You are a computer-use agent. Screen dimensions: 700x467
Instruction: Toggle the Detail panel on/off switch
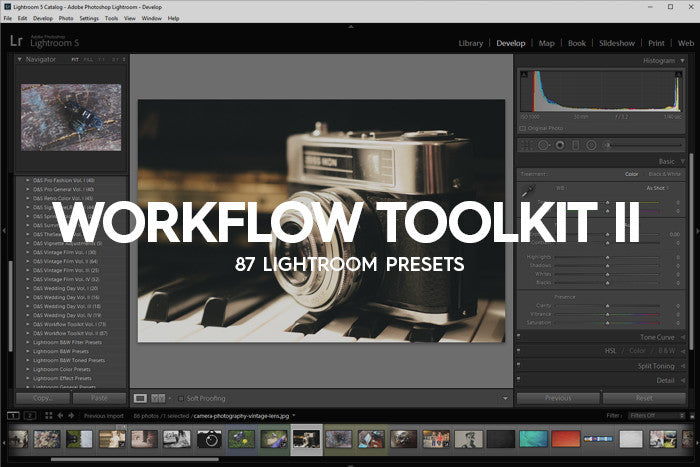(518, 379)
